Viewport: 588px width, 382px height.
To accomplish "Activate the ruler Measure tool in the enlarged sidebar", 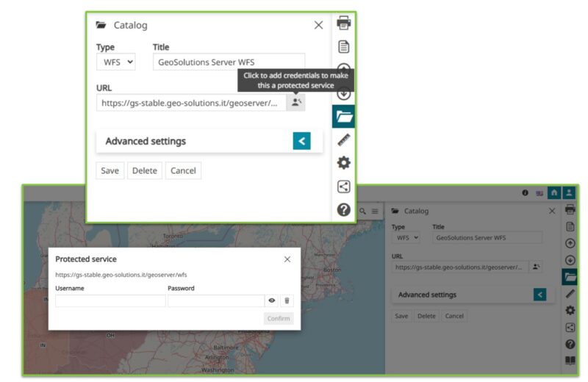I will (x=343, y=140).
